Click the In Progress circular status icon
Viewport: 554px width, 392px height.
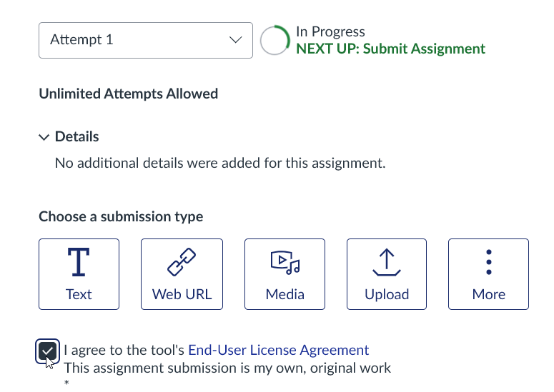(274, 41)
